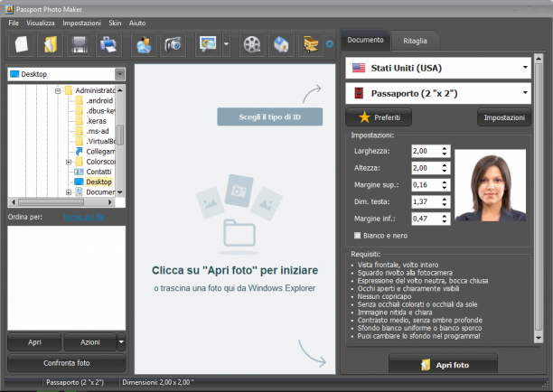The height and width of the screenshot is (392, 553).
Task: Click the Preferiti button
Action: pos(379,117)
